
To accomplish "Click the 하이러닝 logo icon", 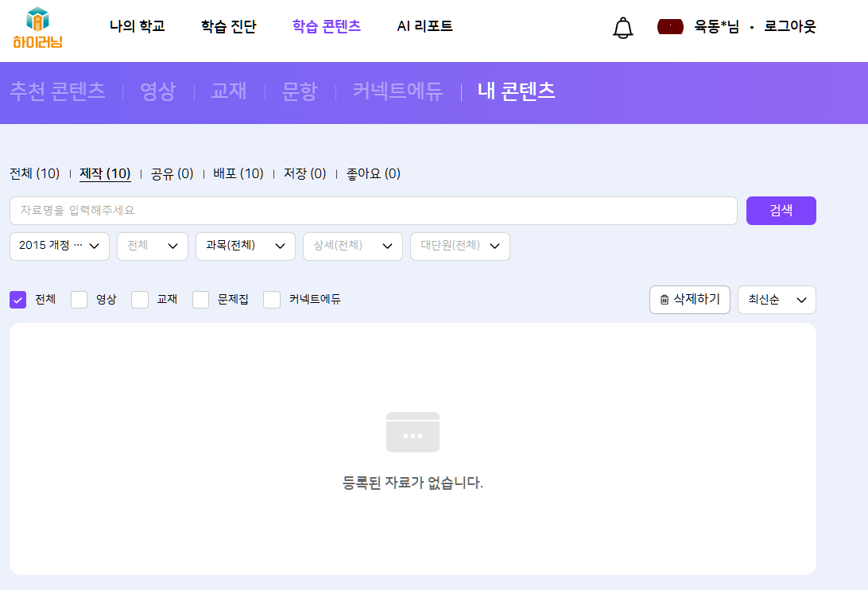I will pyautogui.click(x=37, y=27).
